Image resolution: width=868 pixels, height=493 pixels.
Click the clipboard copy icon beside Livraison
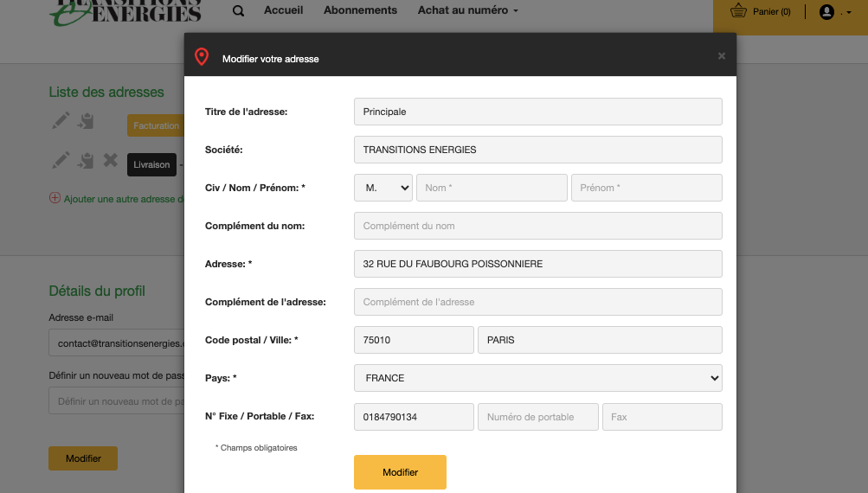coord(86,160)
